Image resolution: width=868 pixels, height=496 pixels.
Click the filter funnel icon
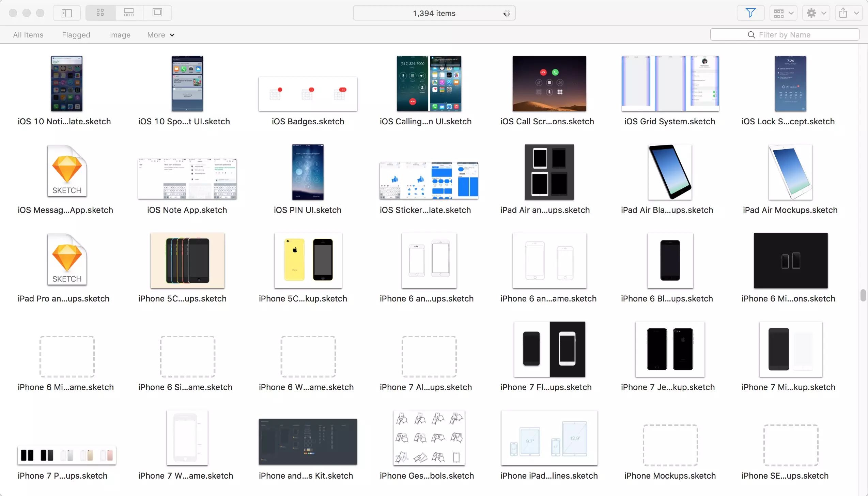click(x=750, y=13)
